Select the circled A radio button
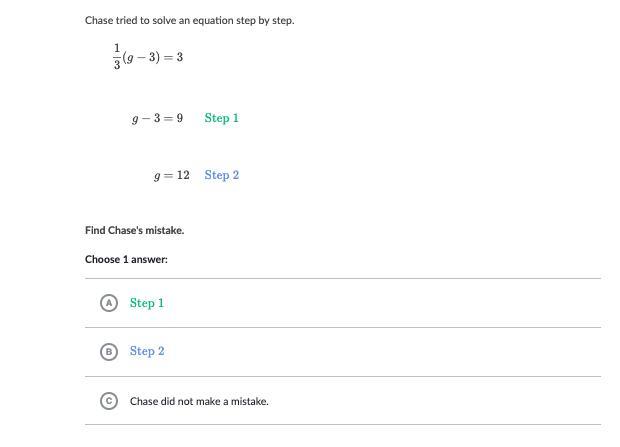This screenshot has height=447, width=620. [x=110, y=303]
